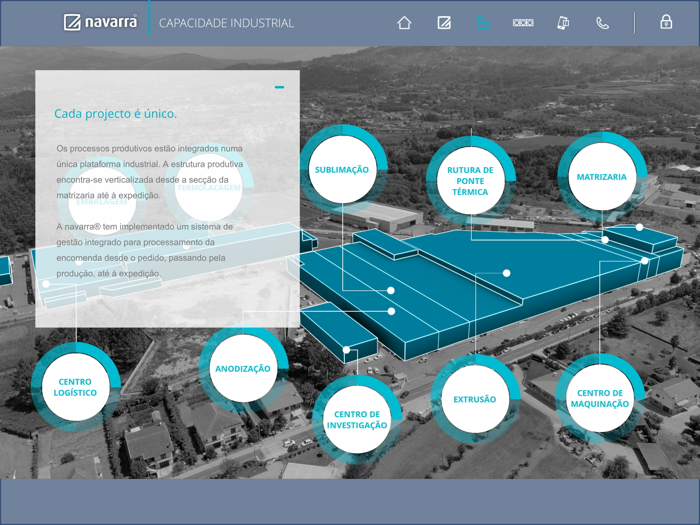Click the navarra logo

tap(100, 22)
